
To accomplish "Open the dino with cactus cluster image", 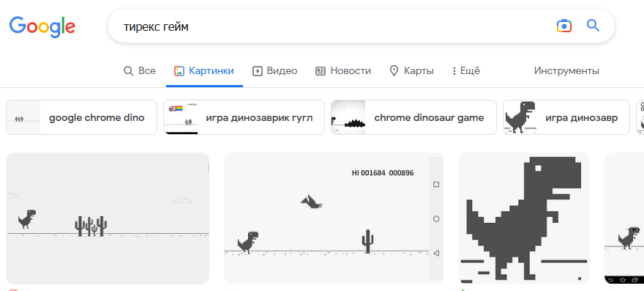I will [x=108, y=218].
